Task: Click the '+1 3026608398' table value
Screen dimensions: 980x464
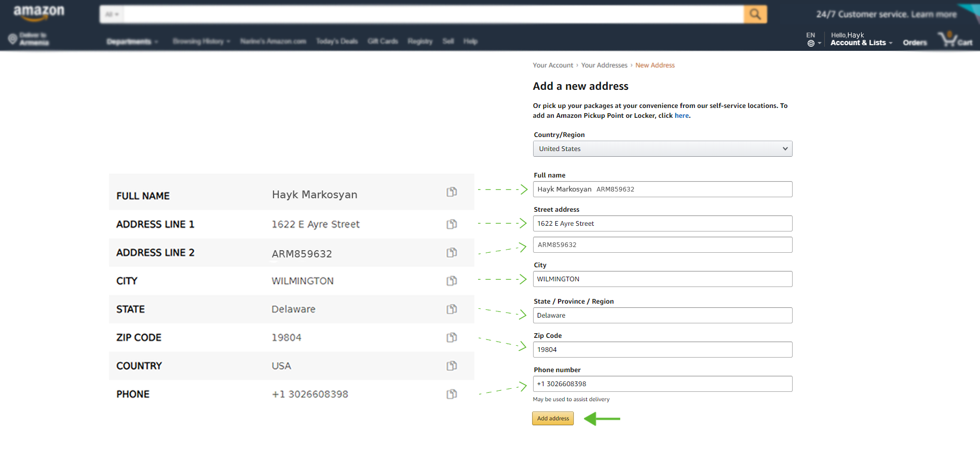Action: point(310,394)
